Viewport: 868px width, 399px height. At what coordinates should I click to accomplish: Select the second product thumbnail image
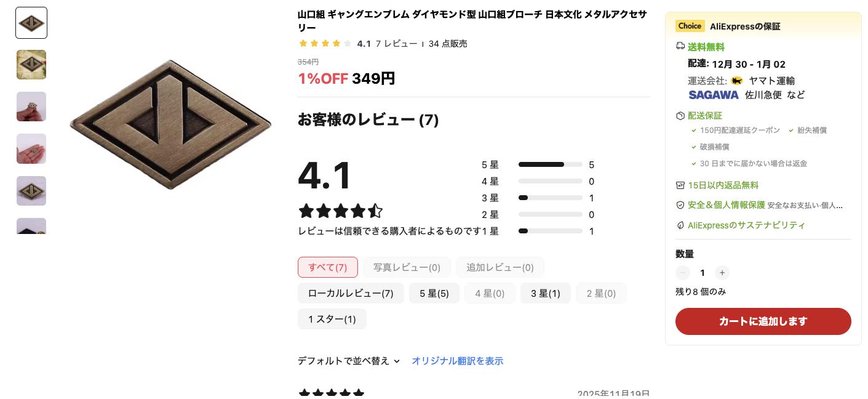pos(31,65)
